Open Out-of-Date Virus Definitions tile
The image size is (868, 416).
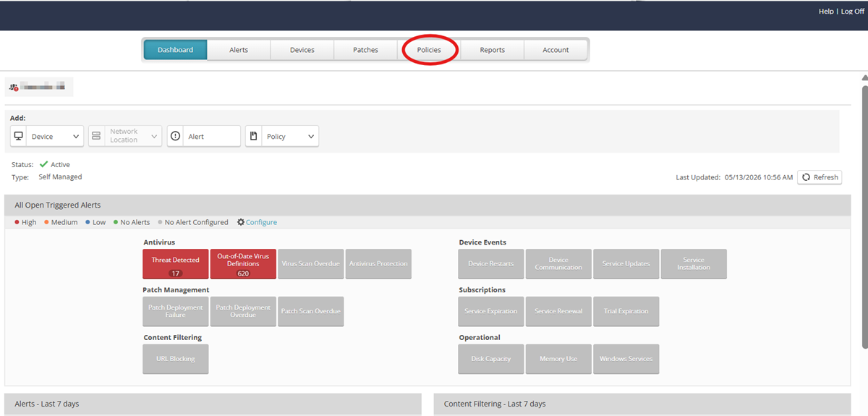pyautogui.click(x=243, y=264)
